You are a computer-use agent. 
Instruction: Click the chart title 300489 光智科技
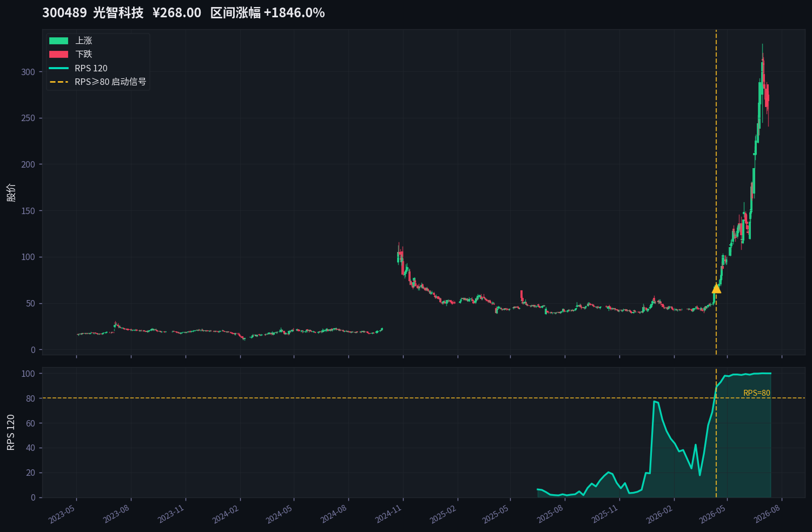coord(93,12)
